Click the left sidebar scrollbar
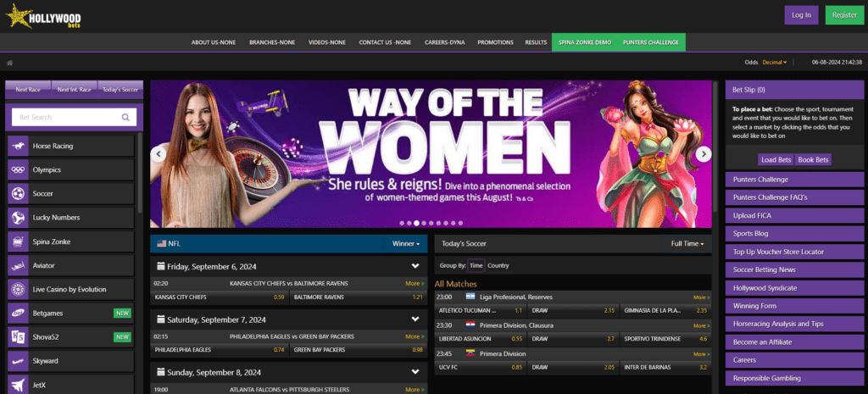Viewport: 868px width, 394px height. (x=140, y=171)
